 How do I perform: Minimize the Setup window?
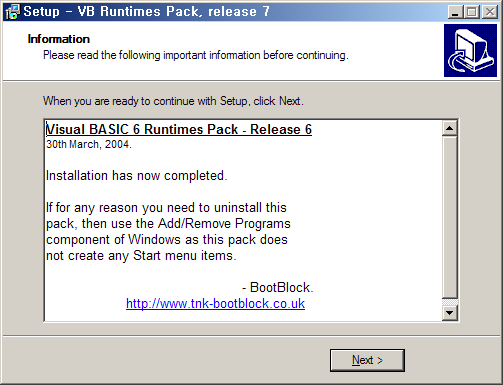click(x=456, y=12)
